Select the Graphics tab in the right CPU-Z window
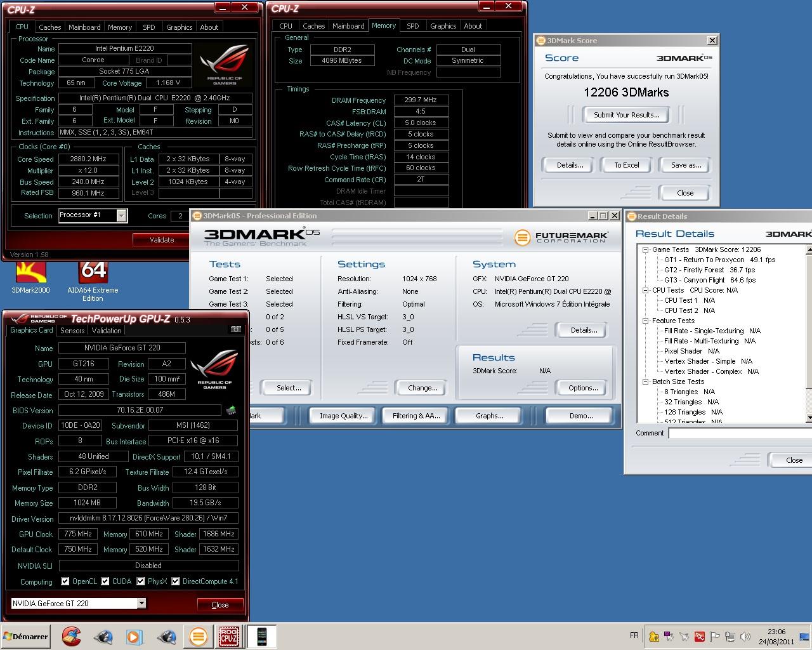 pyautogui.click(x=443, y=26)
